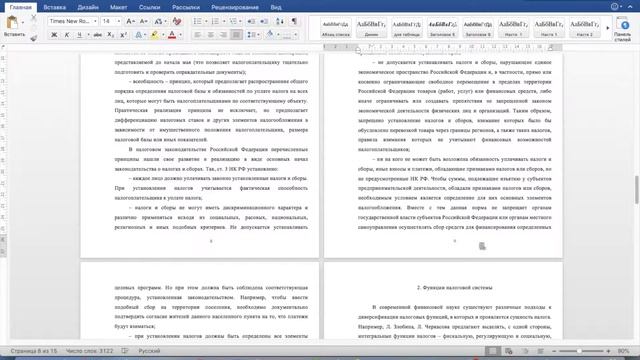This screenshot has height=360, width=640.
Task: Open the Главная tab
Action: 20,7
